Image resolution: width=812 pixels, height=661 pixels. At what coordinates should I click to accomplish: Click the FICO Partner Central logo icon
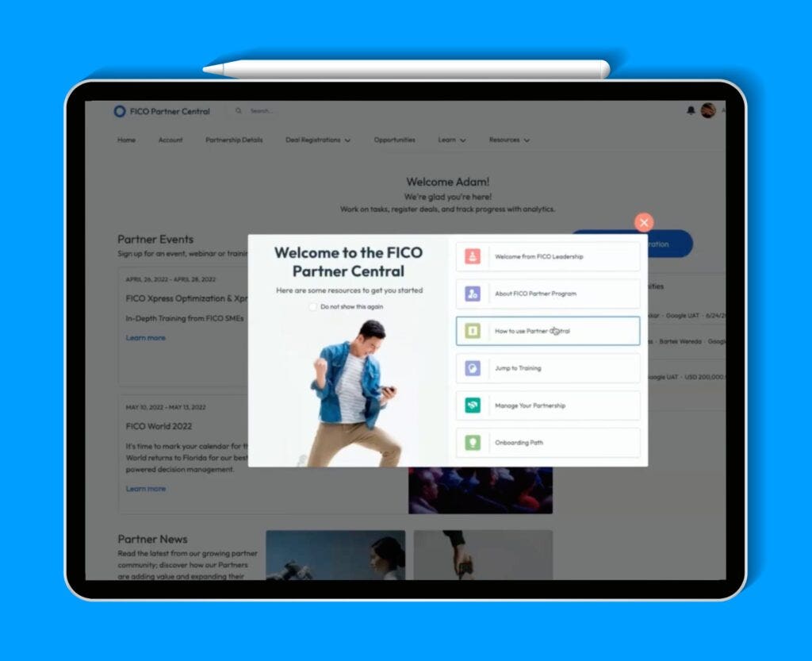point(120,111)
